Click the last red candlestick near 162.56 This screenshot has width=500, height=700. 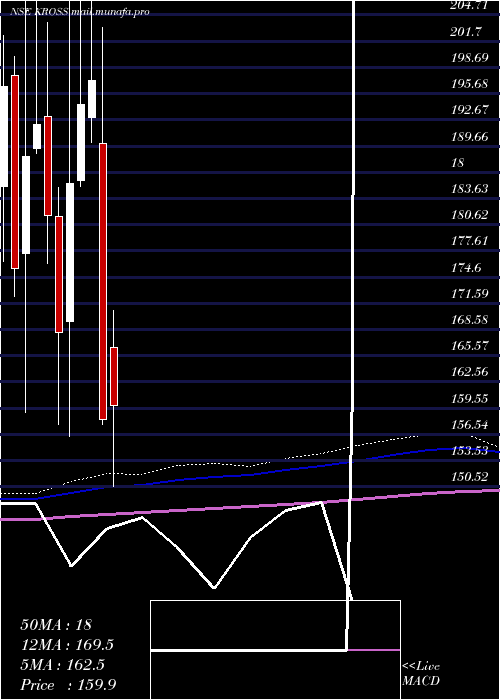coord(114,376)
